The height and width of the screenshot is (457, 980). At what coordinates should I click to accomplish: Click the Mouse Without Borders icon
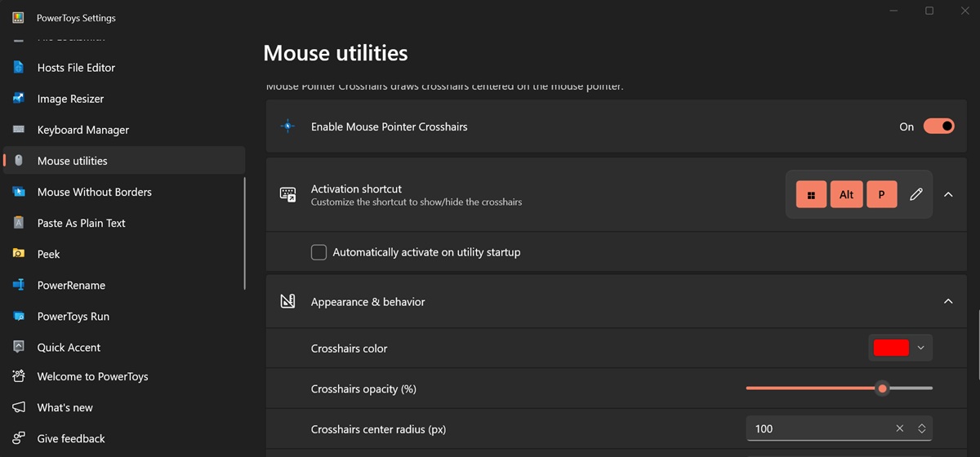(x=19, y=192)
